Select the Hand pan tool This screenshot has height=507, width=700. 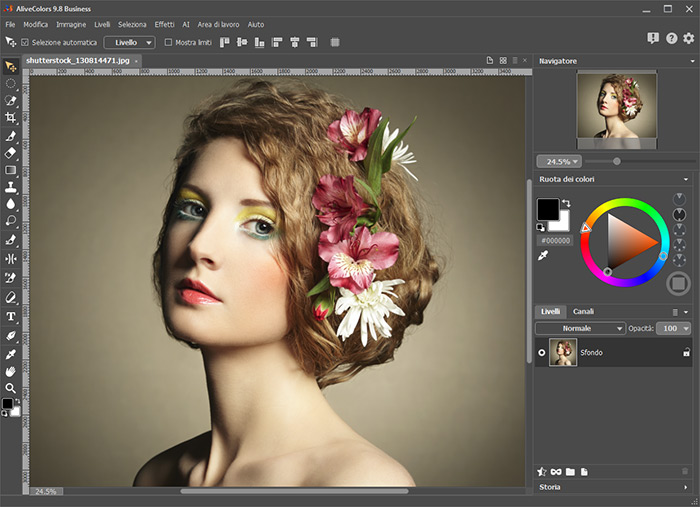click(x=11, y=371)
